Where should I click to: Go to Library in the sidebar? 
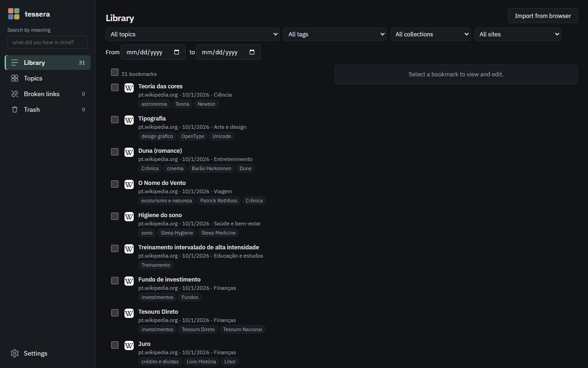pyautogui.click(x=48, y=63)
